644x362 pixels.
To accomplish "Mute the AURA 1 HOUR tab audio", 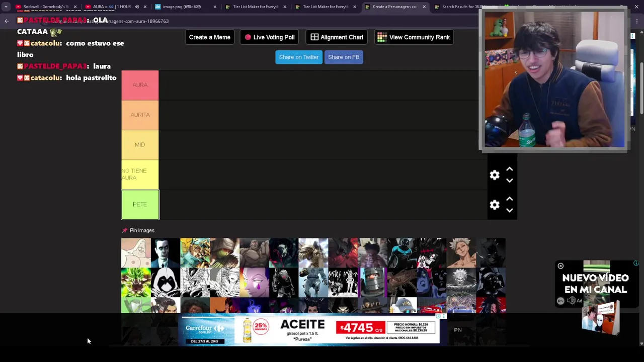I will pyautogui.click(x=137, y=7).
